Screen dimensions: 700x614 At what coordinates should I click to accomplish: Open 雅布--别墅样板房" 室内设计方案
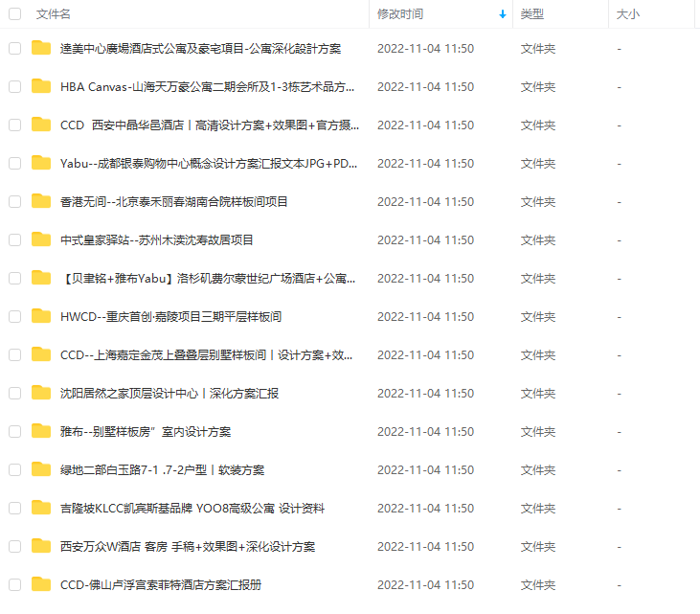[146, 433]
